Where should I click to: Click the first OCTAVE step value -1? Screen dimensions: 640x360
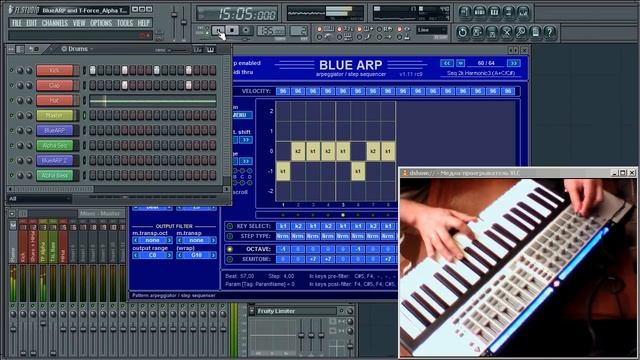(x=283, y=249)
